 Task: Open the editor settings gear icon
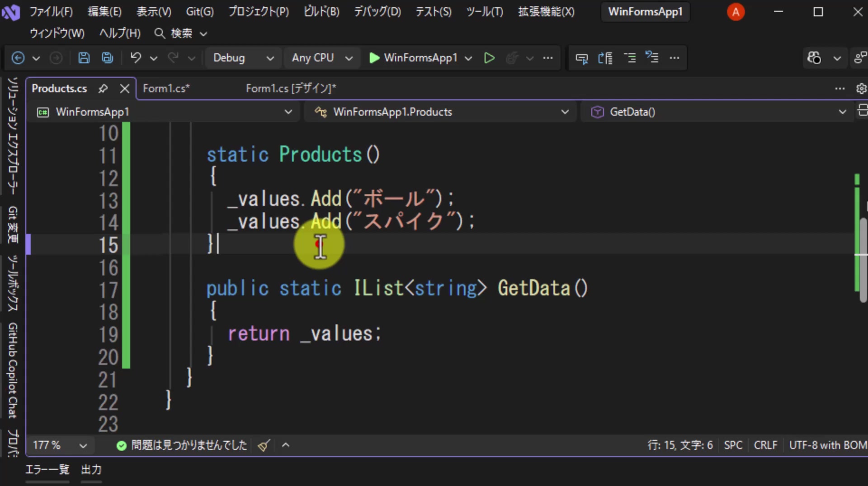(861, 89)
